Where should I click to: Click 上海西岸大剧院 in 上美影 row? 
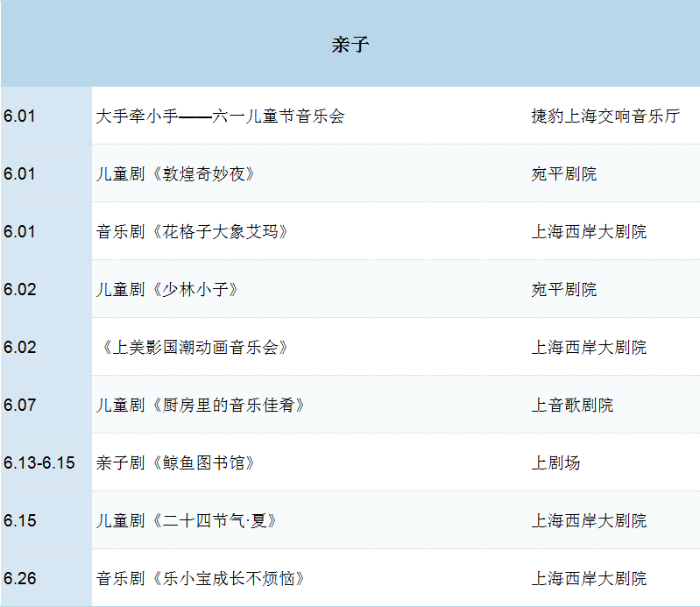pos(589,347)
